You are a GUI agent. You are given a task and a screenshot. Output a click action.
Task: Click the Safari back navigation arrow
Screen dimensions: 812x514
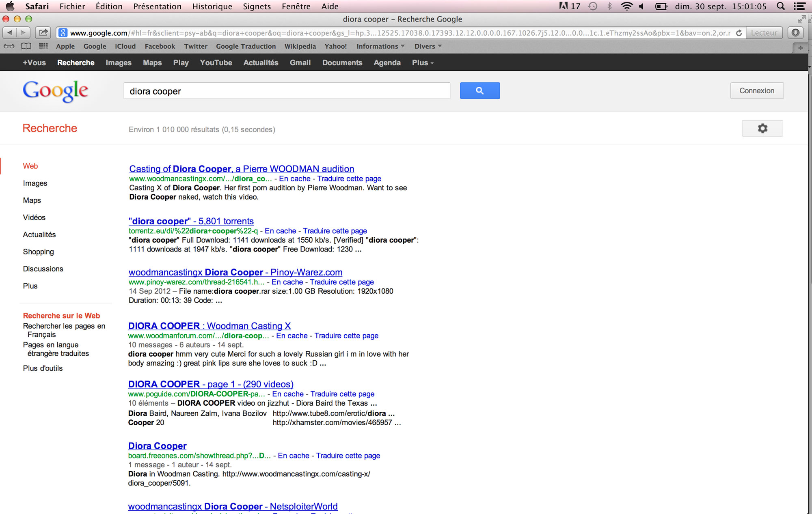pyautogui.click(x=10, y=32)
